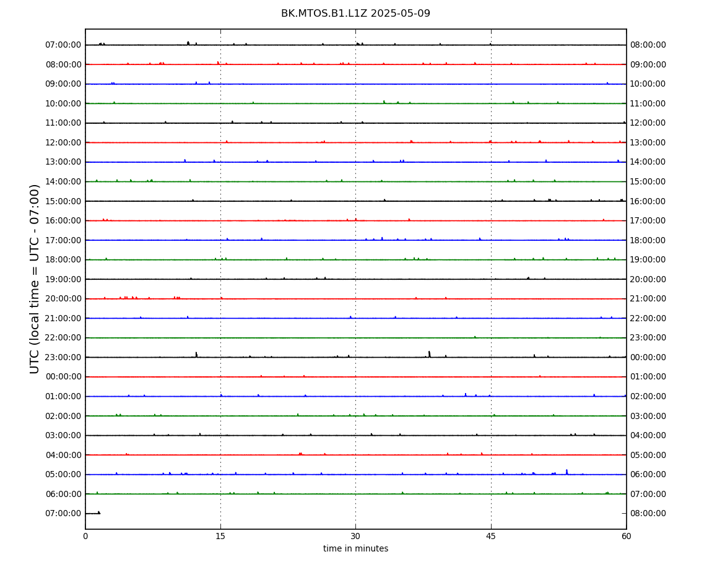712x588 pixels.
Task: Click right-axis label 06:00:00
Action: pyautogui.click(x=648, y=475)
